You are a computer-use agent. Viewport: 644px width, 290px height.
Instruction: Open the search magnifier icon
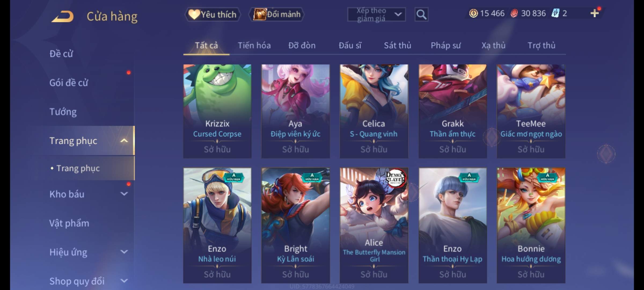point(421,15)
